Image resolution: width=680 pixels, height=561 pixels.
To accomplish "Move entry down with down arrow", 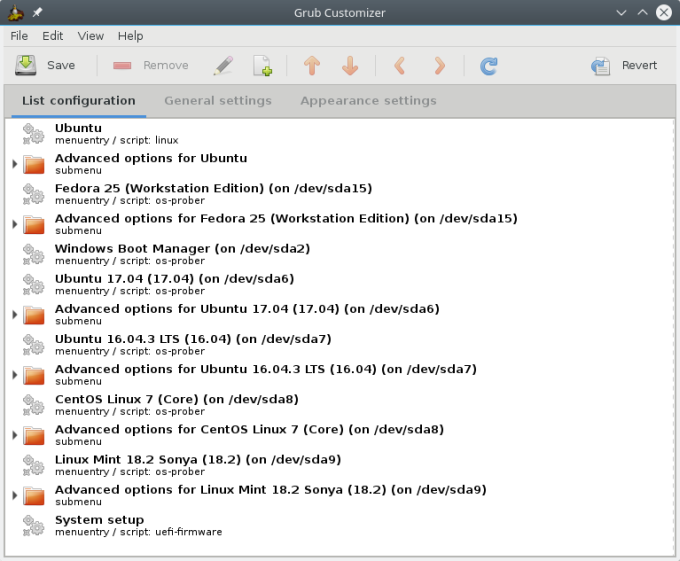I will (x=350, y=65).
